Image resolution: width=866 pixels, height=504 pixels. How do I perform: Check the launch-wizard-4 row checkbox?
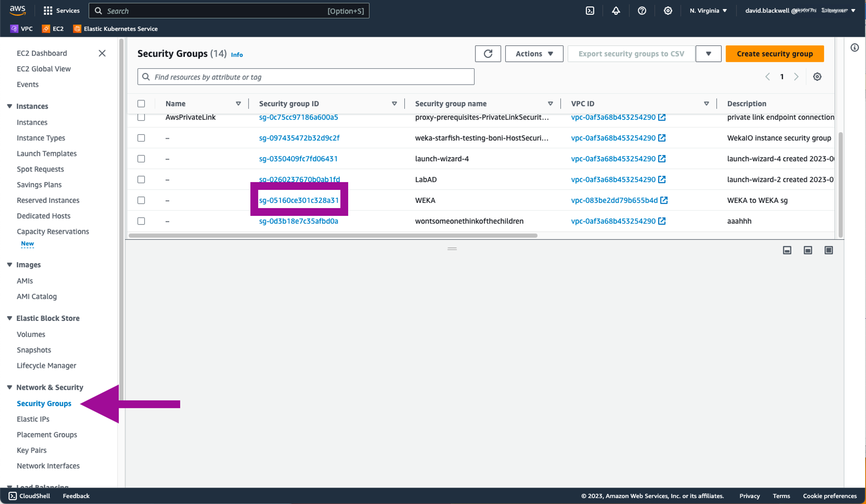click(x=141, y=159)
